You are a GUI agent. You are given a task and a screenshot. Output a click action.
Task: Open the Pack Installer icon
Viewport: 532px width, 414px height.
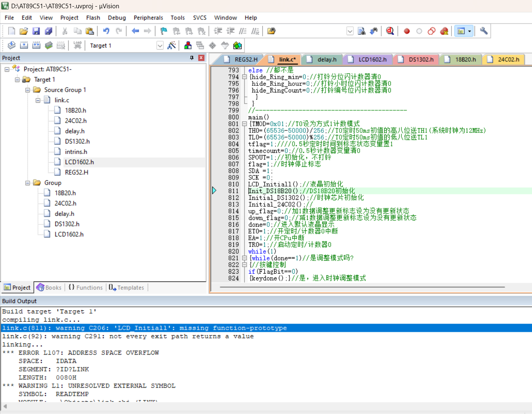point(237,45)
